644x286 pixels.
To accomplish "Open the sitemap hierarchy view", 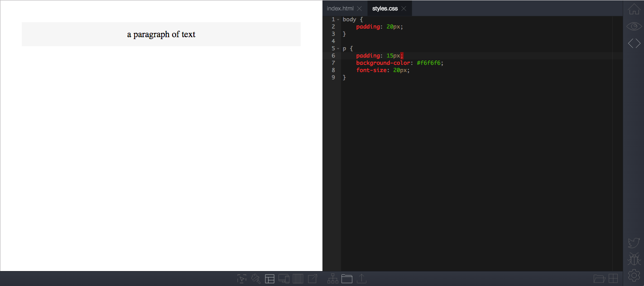I will [332, 278].
